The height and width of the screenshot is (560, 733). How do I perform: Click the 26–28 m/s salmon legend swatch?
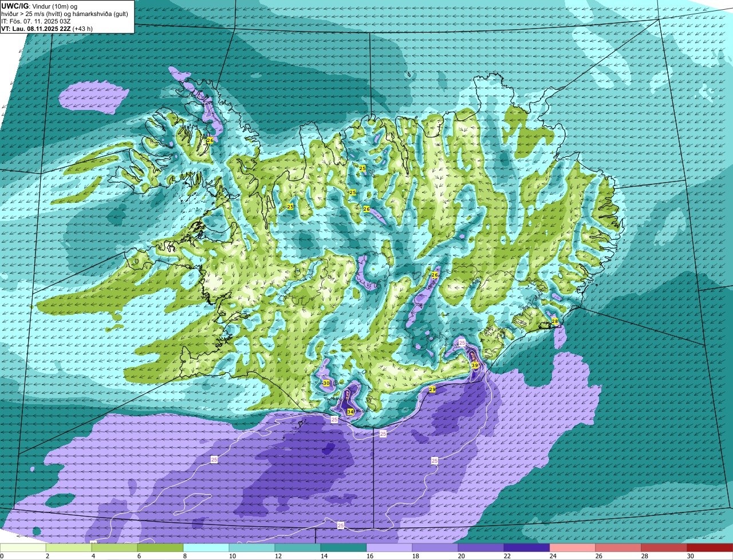[618, 547]
